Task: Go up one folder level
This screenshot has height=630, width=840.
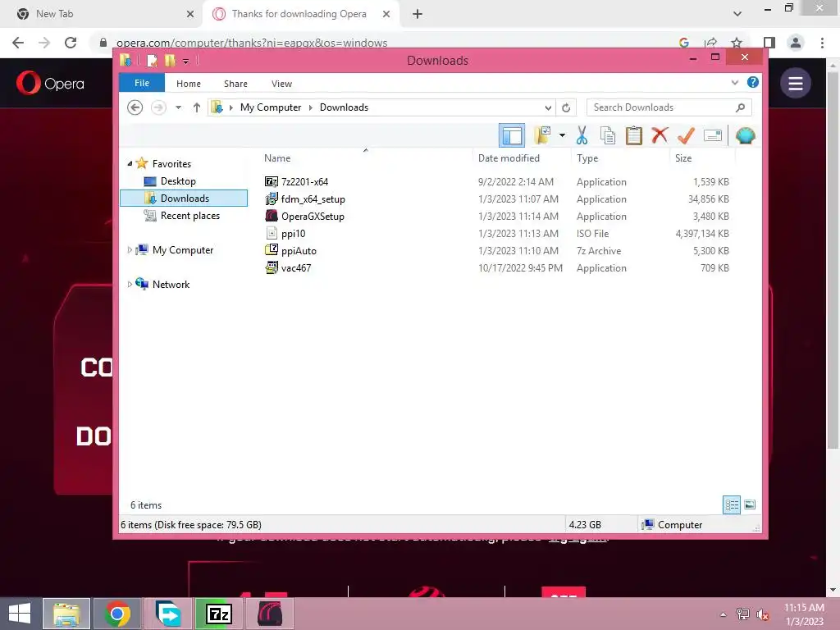Action: 197,107
